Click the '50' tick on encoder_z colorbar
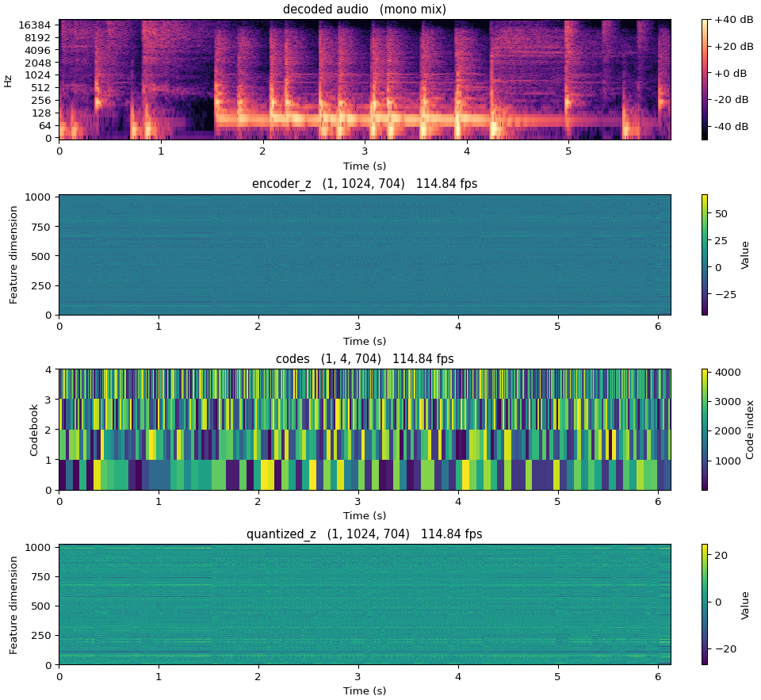761x700 pixels. [721, 214]
